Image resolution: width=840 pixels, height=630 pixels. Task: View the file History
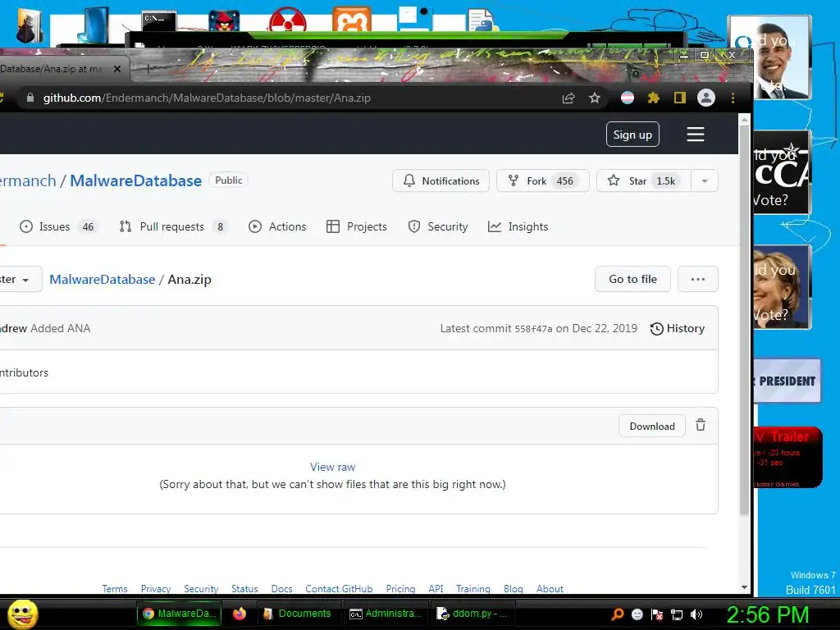[677, 328]
